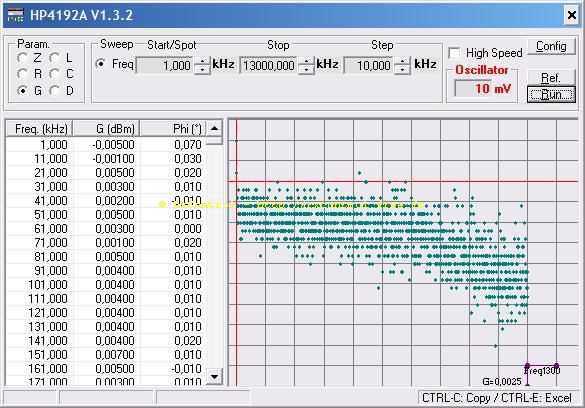Click the G (dBm) column header
Viewport: 585px width, 408px height.
[x=107, y=129]
